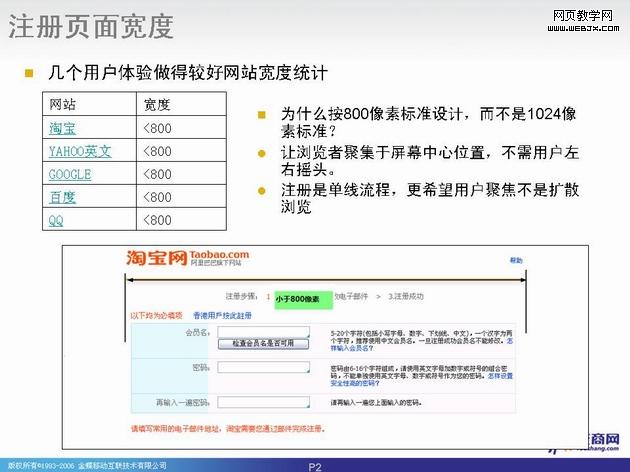The height and width of the screenshot is (472, 630).
Task: Open the 淘宝 link in the table
Action: tap(62, 128)
